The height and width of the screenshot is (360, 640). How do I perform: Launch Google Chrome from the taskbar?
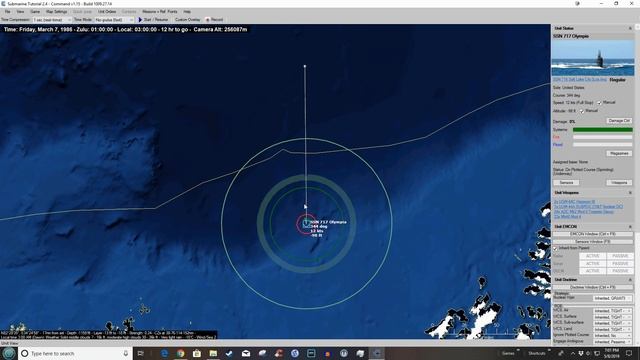coord(180,353)
